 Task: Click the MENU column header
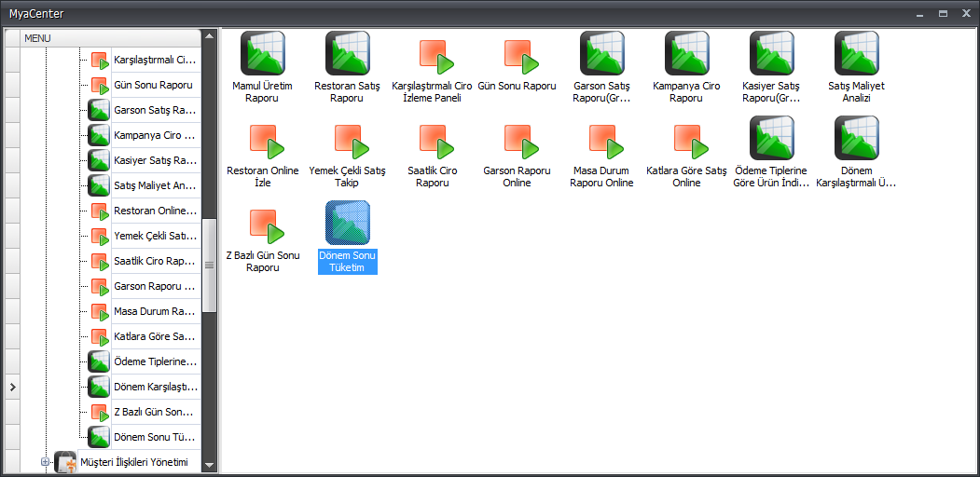(111, 38)
